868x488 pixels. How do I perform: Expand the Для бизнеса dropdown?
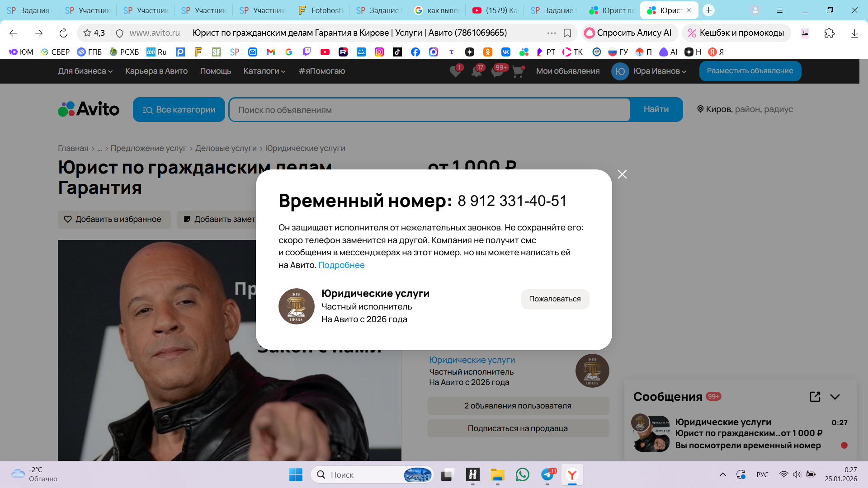[85, 71]
